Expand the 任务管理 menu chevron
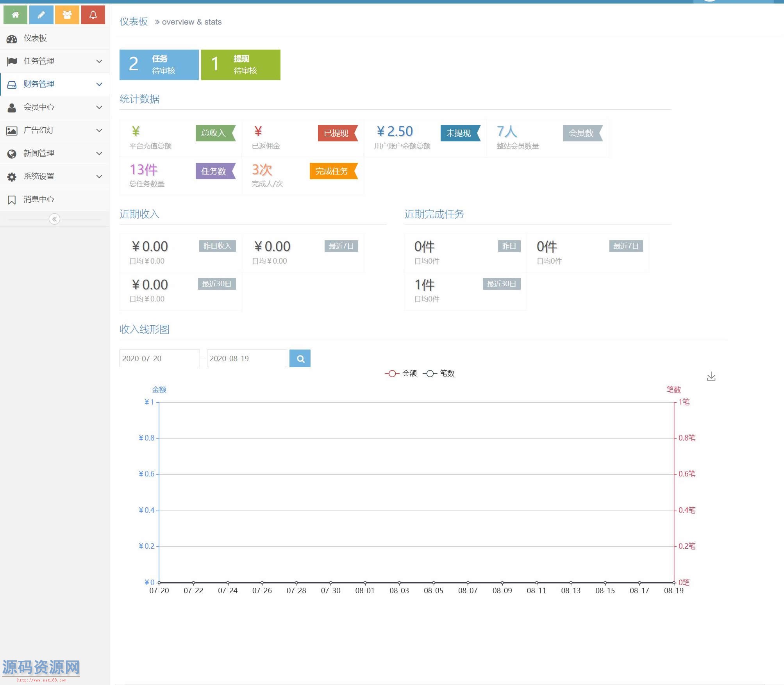This screenshot has height=685, width=784. pyautogui.click(x=99, y=61)
